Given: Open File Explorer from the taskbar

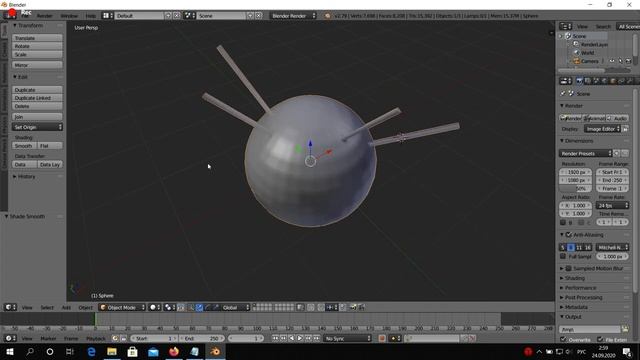Looking at the screenshot, I should pos(112,351).
